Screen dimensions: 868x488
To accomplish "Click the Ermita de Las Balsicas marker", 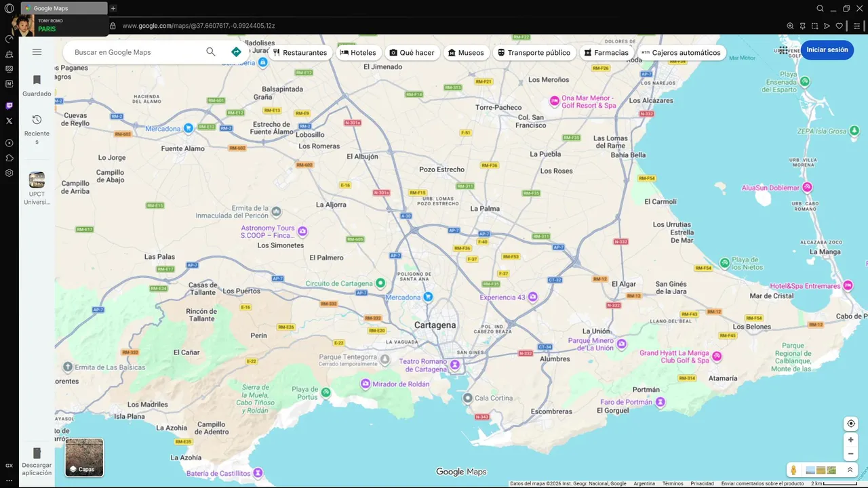I will [68, 367].
